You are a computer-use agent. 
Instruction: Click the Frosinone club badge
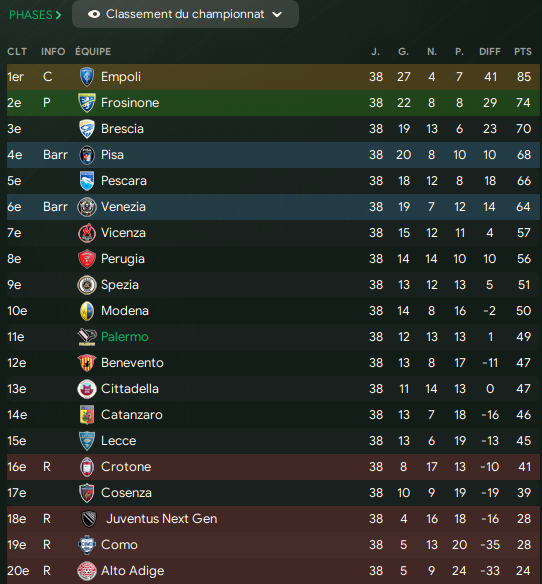click(87, 103)
